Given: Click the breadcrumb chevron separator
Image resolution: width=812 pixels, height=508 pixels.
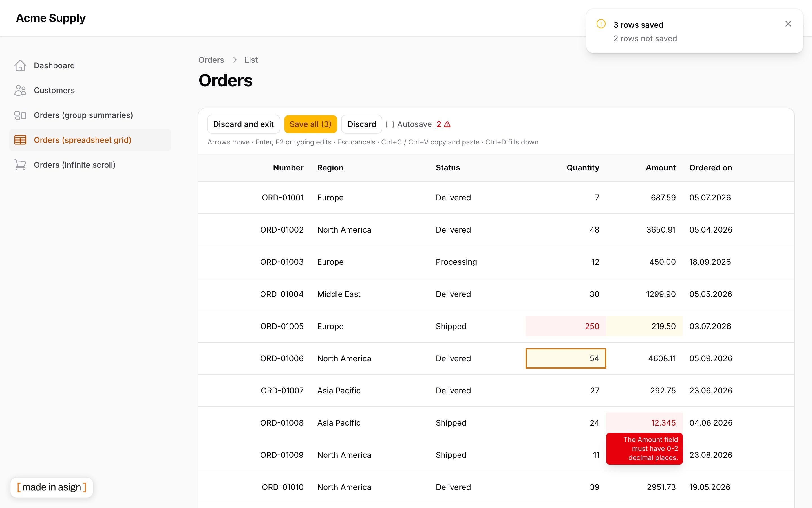Looking at the screenshot, I should (235, 60).
